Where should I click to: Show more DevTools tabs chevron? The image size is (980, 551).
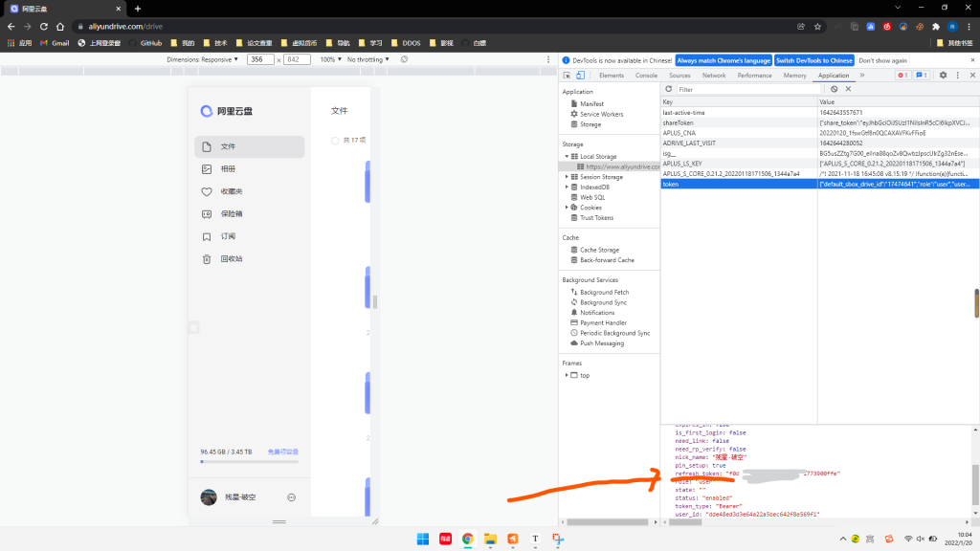click(x=862, y=75)
